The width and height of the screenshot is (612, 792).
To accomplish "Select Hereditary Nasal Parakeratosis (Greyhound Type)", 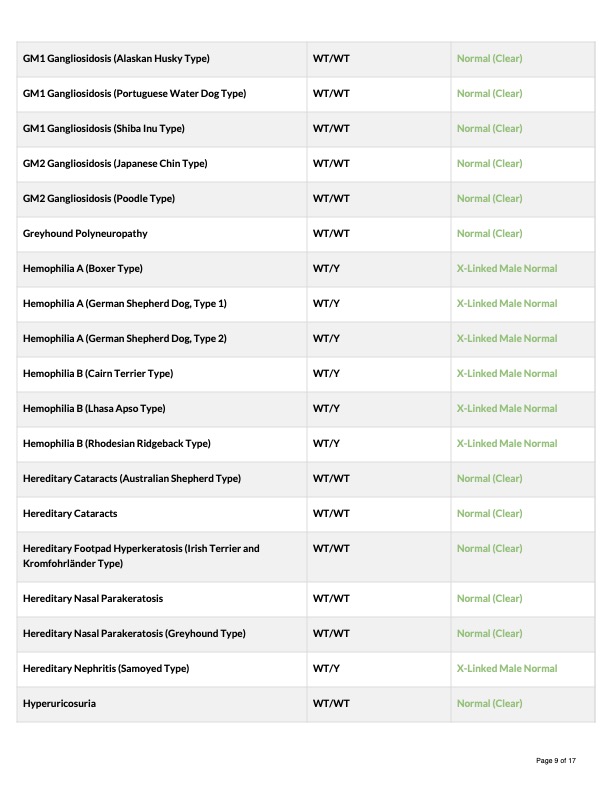I will click(134, 633).
